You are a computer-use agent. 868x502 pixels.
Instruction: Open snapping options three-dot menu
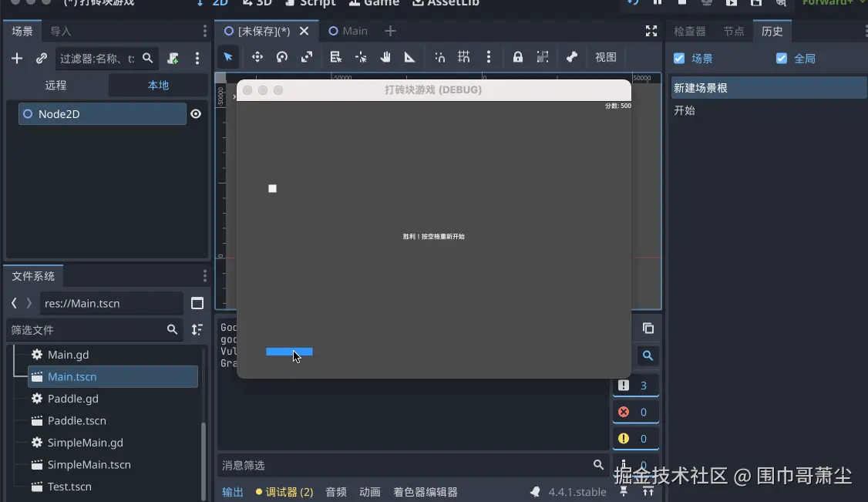488,57
